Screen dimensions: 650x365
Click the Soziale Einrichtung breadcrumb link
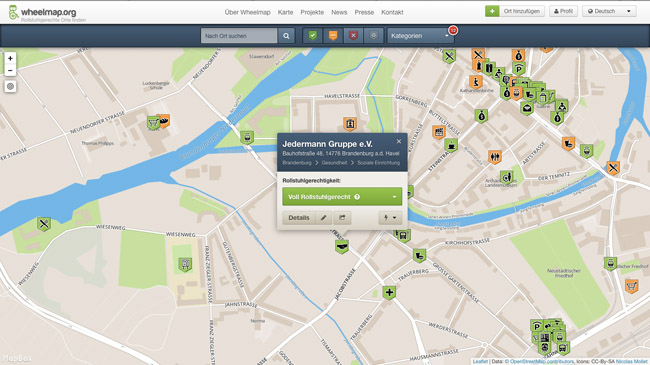(378, 163)
